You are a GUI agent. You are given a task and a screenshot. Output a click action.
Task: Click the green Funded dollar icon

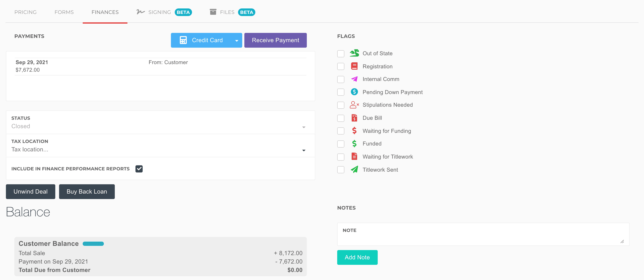[354, 143]
